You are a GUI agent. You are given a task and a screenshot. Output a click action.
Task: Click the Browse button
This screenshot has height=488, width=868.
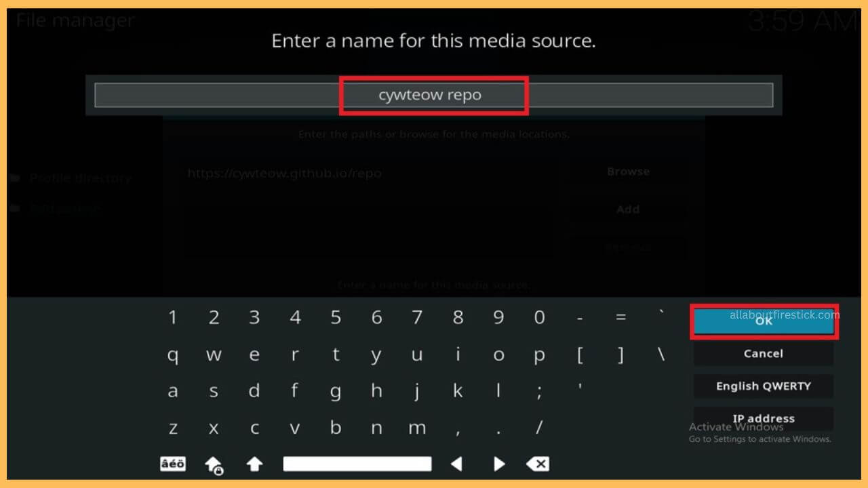628,171
